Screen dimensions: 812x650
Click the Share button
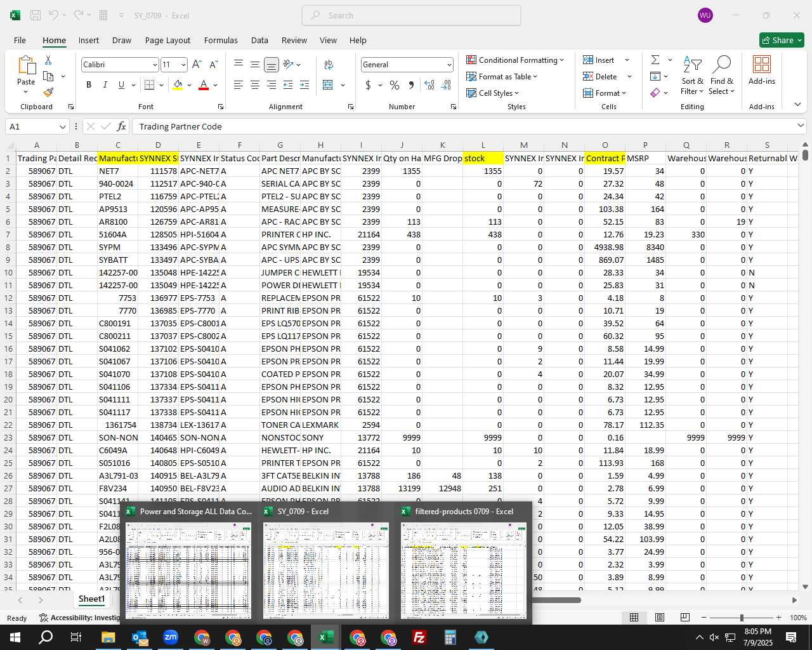tap(782, 40)
